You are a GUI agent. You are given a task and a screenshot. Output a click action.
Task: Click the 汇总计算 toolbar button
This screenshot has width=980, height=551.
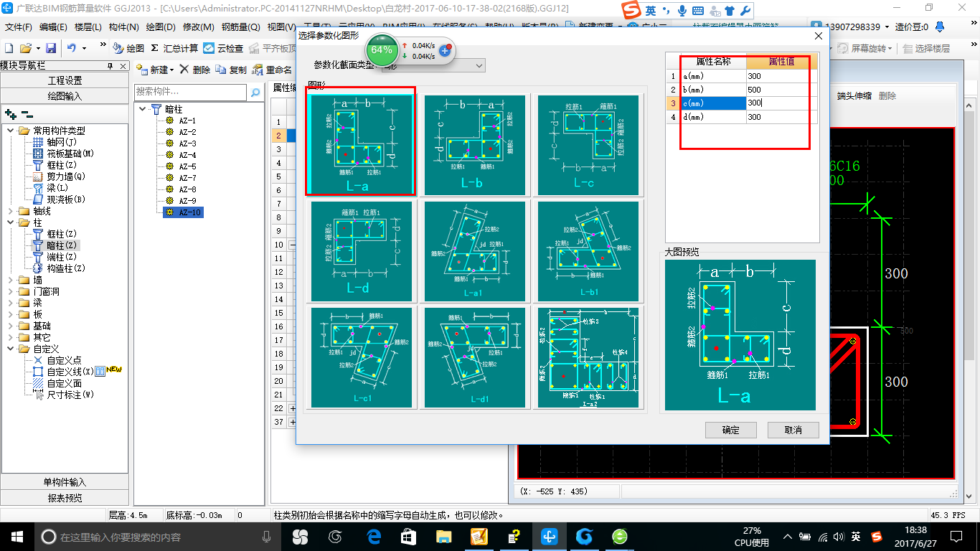pos(174,48)
